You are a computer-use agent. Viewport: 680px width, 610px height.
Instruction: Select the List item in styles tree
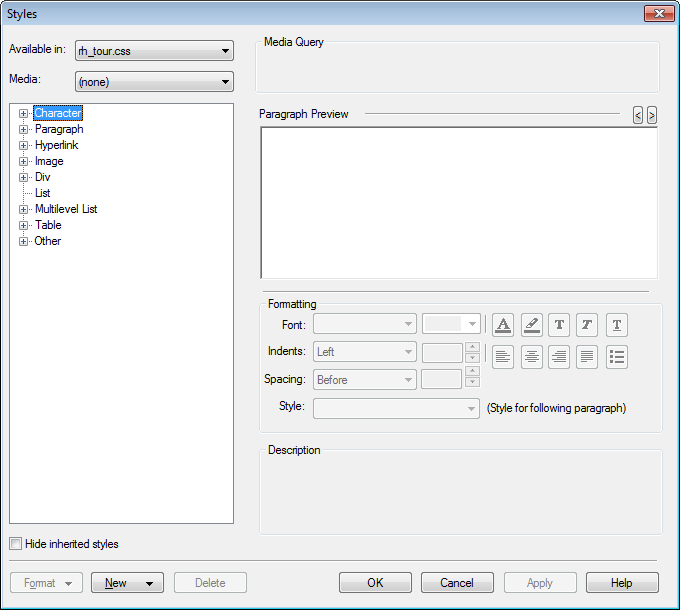pos(43,193)
